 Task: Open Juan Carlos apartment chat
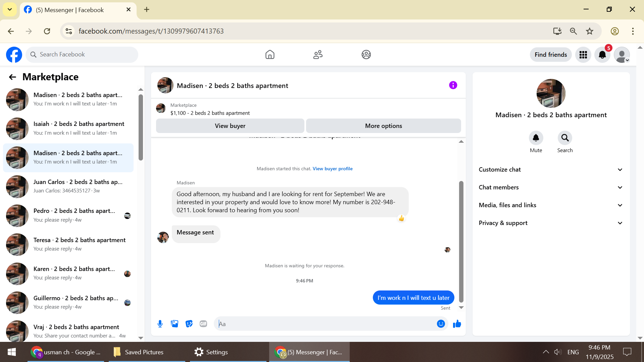click(68, 187)
